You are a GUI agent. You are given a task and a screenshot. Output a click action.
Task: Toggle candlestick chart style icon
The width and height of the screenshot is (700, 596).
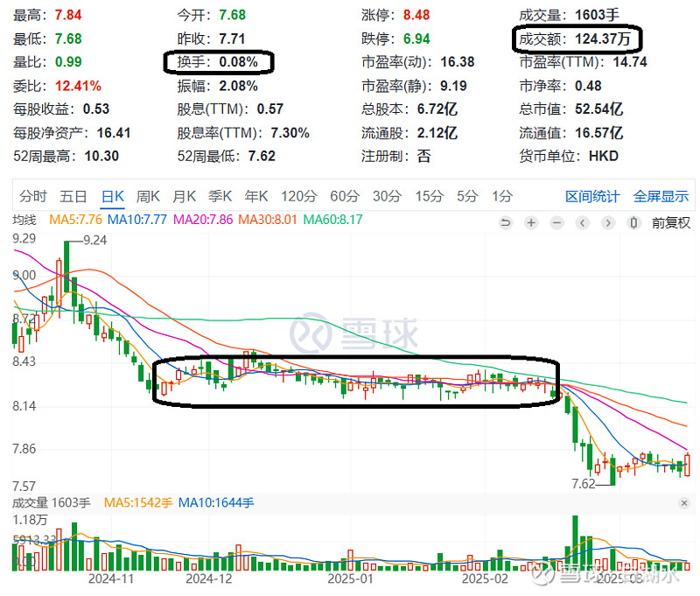tap(633, 222)
